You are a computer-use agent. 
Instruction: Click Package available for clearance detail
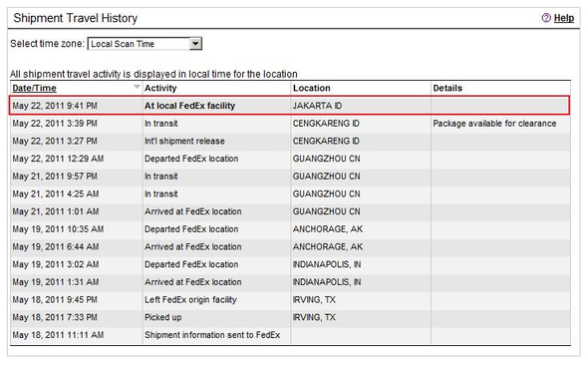(494, 124)
